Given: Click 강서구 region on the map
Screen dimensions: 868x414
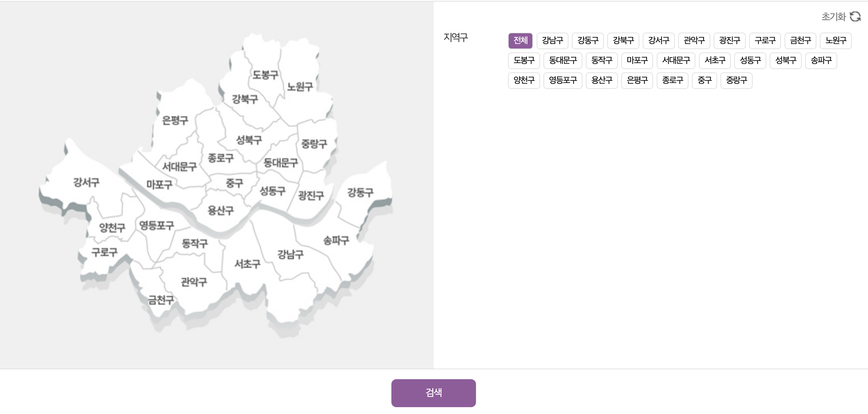Looking at the screenshot, I should pyautogui.click(x=86, y=183).
